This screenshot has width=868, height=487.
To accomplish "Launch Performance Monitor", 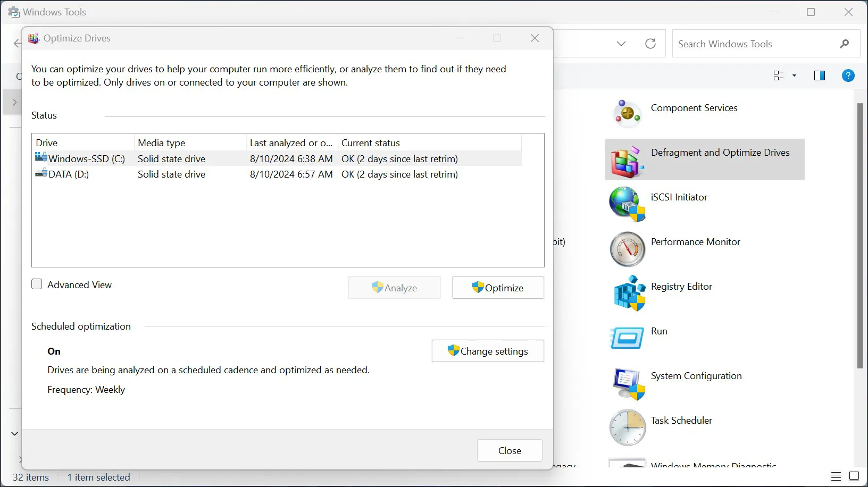I will [695, 242].
